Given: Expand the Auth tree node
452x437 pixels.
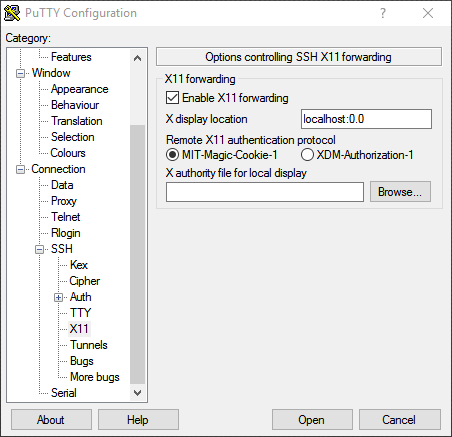Looking at the screenshot, I should point(58,297).
